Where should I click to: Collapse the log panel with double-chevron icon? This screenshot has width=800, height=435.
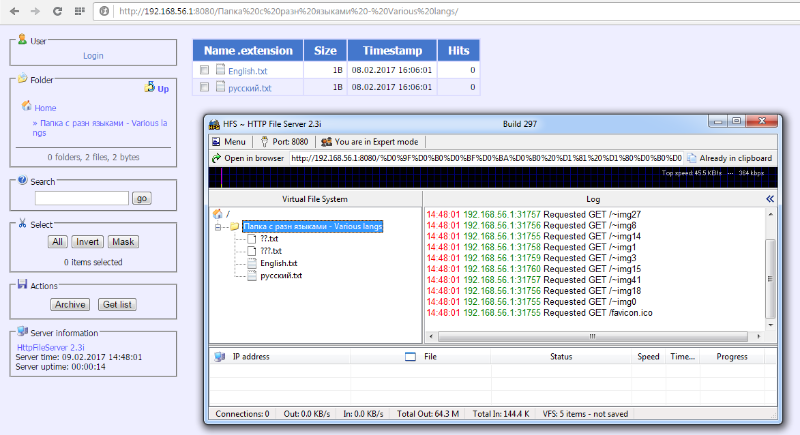(x=771, y=199)
